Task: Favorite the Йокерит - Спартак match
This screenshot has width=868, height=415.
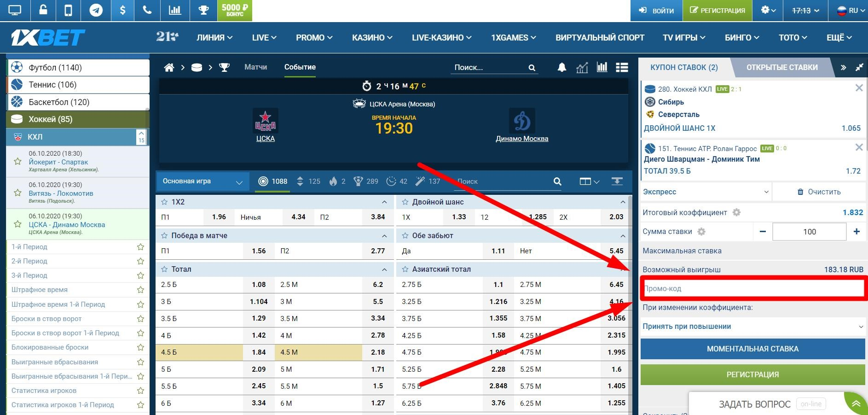Action: click(17, 162)
